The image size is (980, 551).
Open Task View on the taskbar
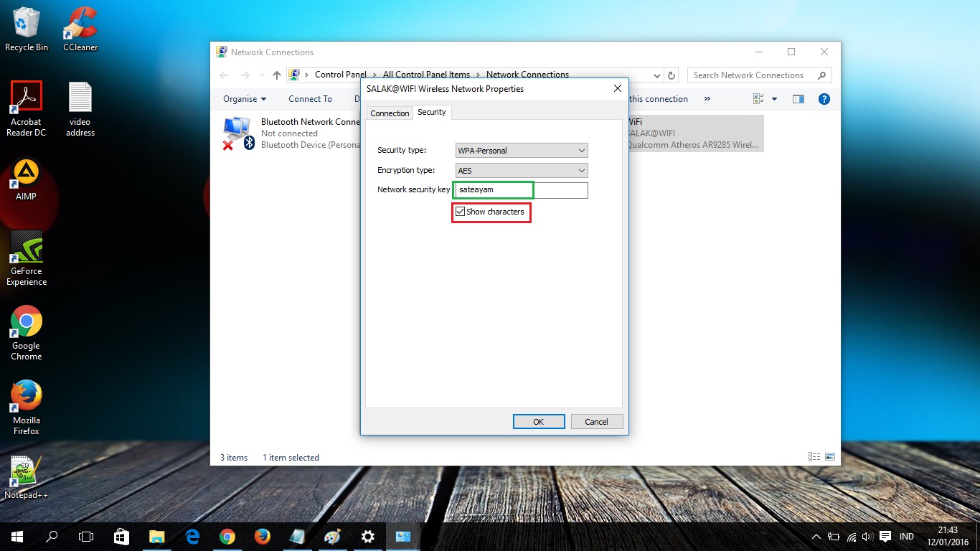(x=86, y=536)
